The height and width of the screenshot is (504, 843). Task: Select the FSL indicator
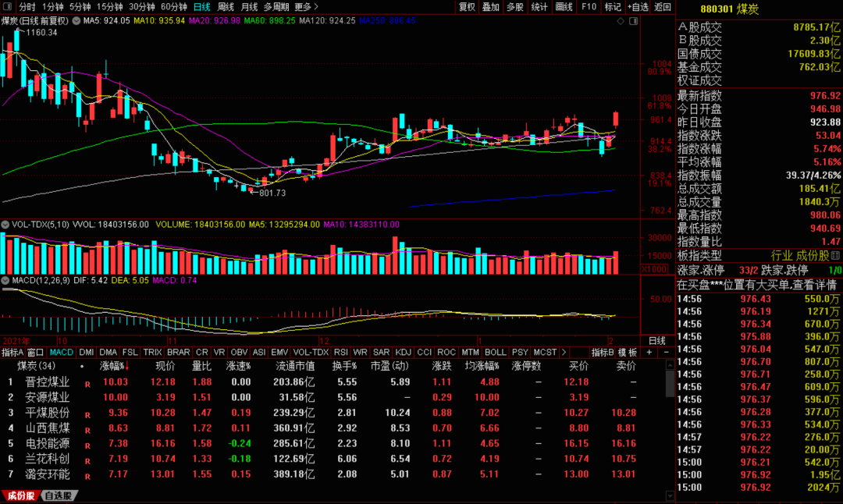[130, 353]
